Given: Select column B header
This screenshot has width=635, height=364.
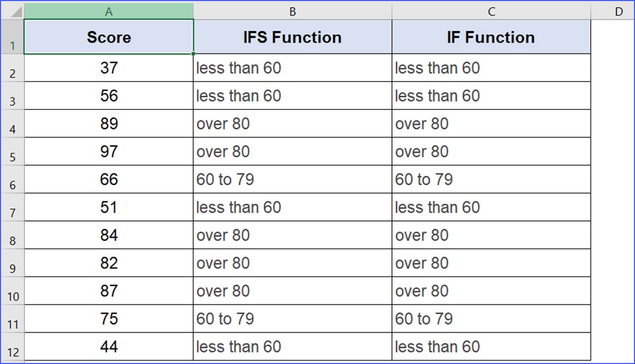Looking at the screenshot, I should tap(292, 11).
